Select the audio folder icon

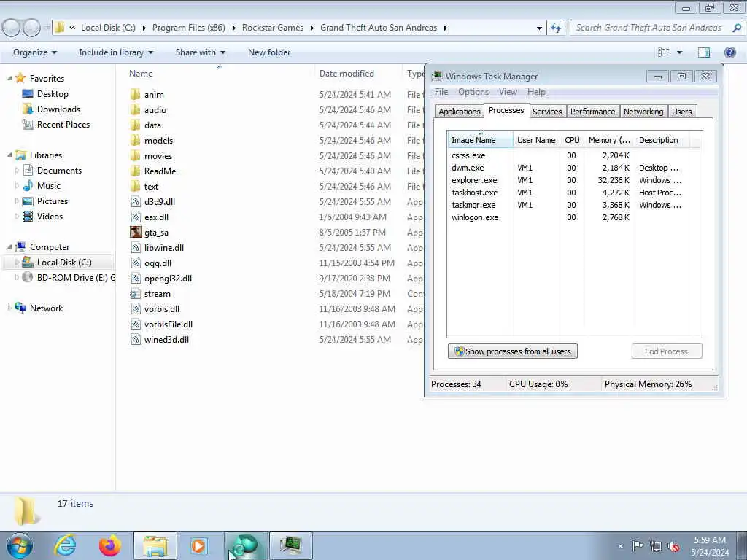(135, 109)
